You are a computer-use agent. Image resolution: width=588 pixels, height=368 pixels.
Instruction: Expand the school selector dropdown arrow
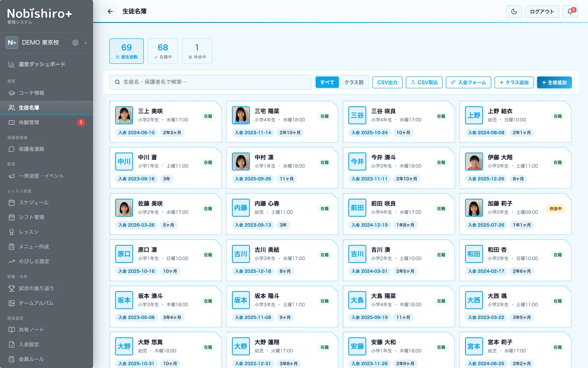tap(86, 43)
